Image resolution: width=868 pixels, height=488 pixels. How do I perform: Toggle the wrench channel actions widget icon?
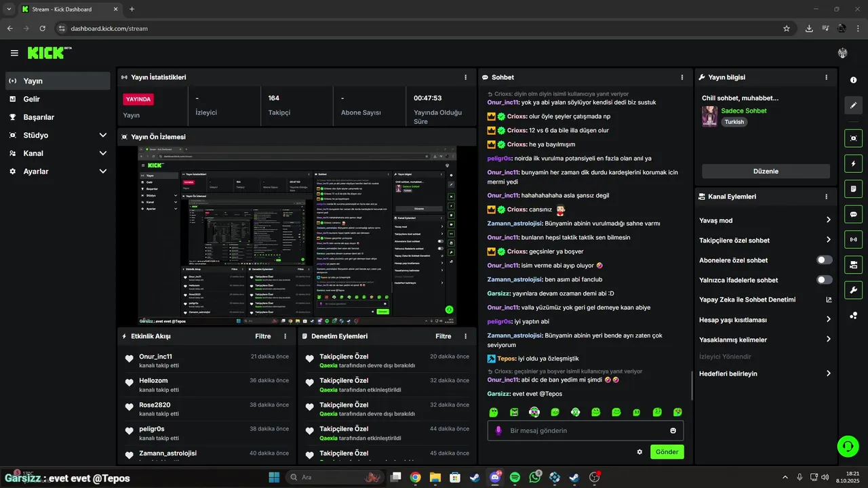click(853, 290)
